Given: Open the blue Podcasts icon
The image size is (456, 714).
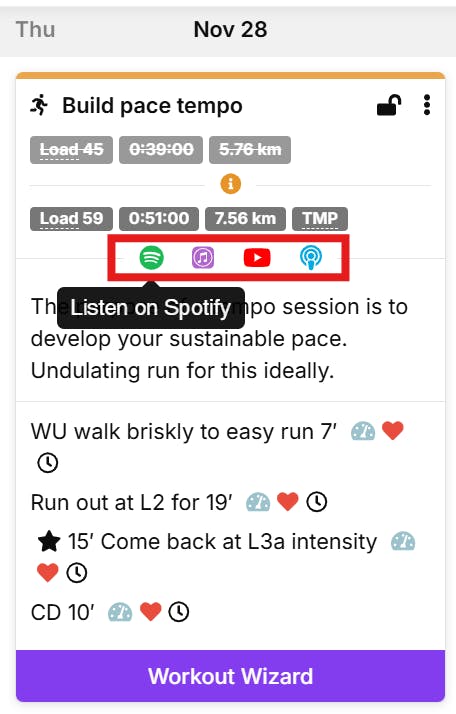Looking at the screenshot, I should 311,258.
